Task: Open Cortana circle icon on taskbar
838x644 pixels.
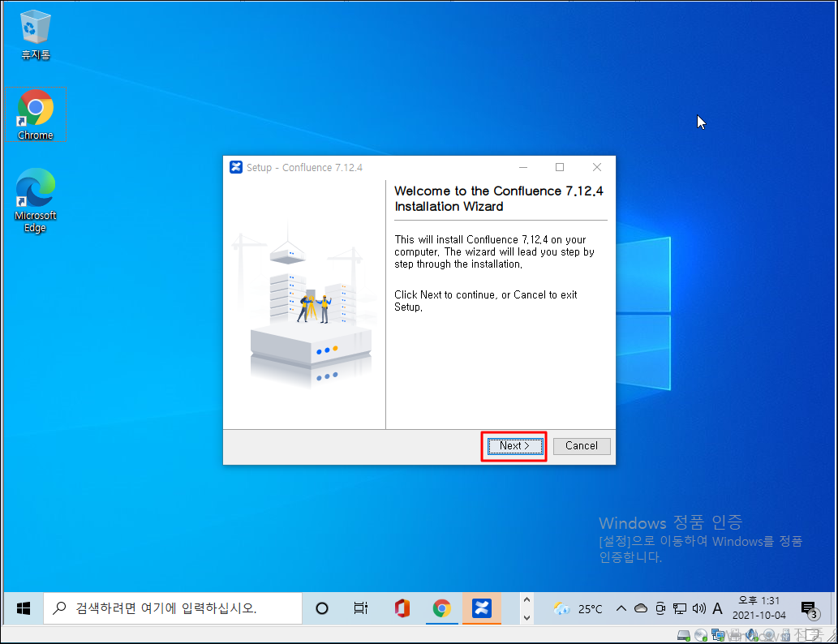Action: [322, 608]
